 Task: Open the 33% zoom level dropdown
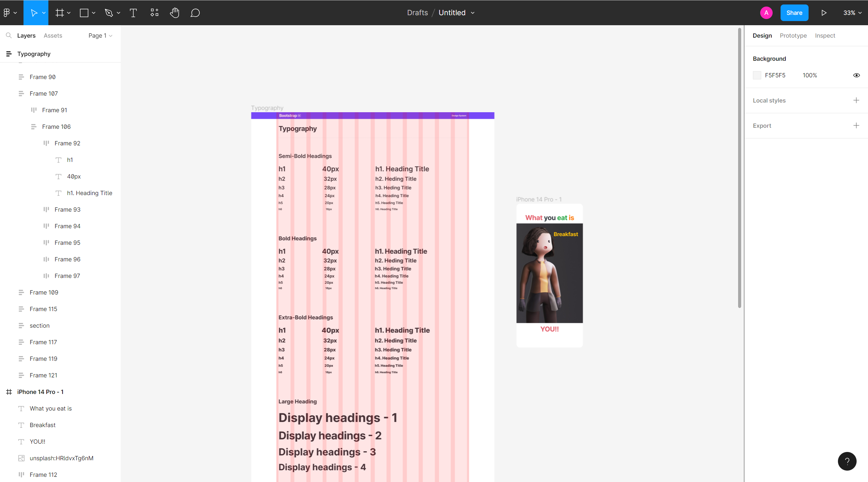tap(852, 13)
